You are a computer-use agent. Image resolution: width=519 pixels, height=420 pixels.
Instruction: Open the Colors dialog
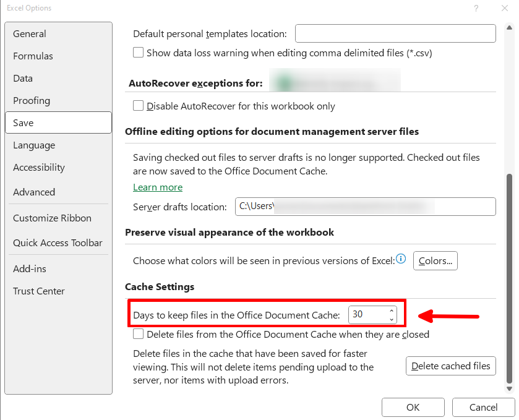(435, 260)
